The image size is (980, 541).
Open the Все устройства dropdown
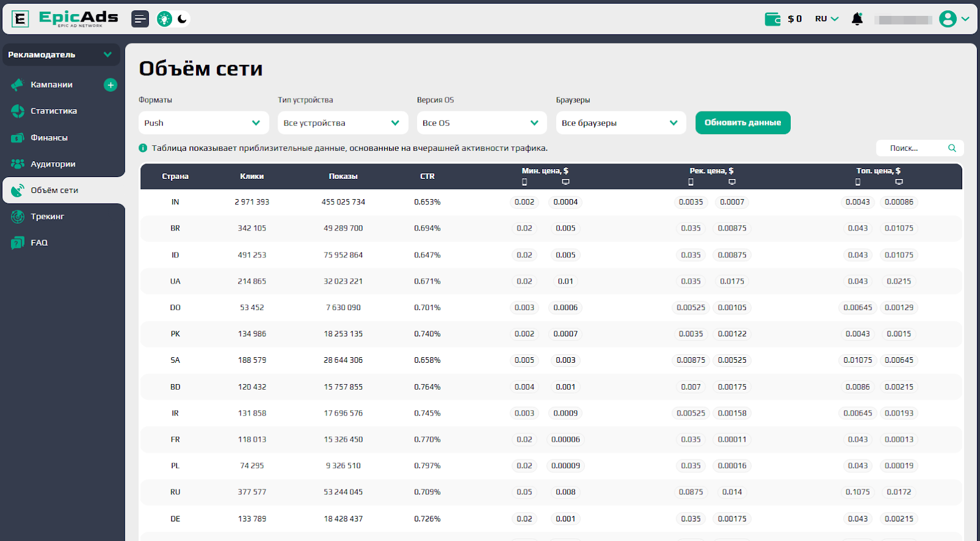[x=342, y=123]
